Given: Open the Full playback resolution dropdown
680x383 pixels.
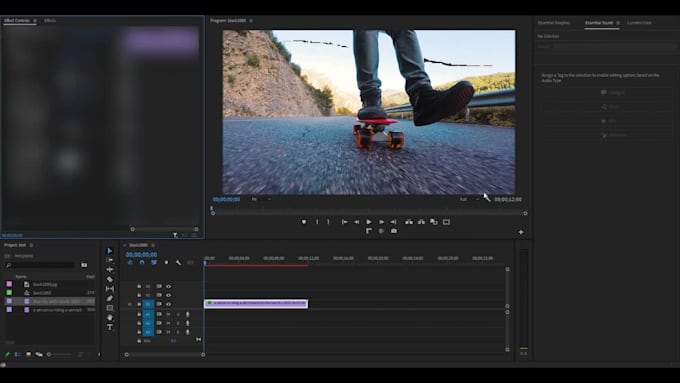Looking at the screenshot, I should coord(470,199).
